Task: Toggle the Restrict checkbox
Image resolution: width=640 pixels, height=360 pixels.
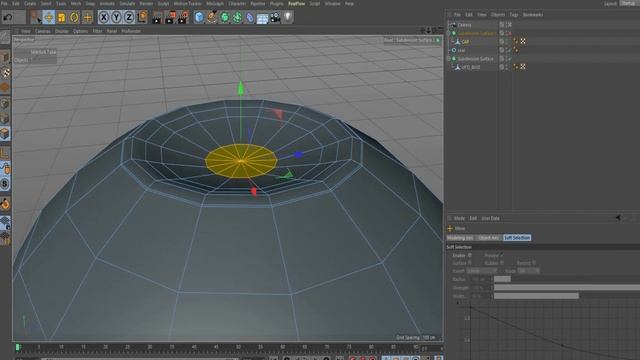Action: point(534,263)
